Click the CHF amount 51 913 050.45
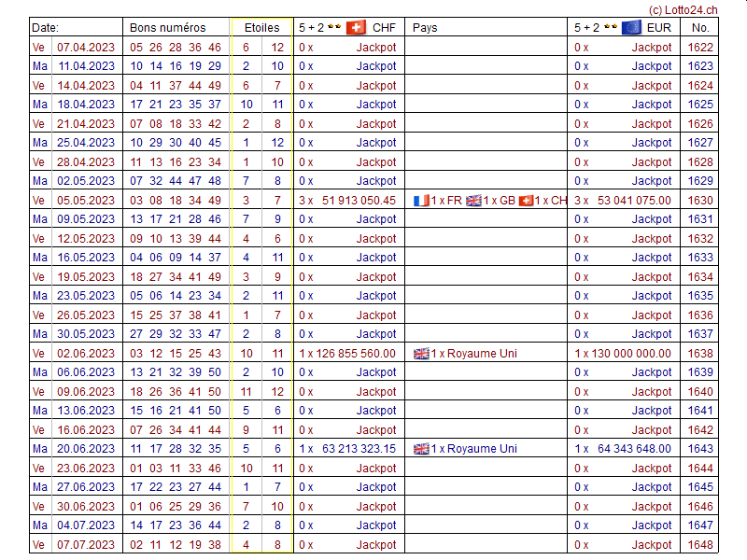747x560 pixels. coord(359,201)
